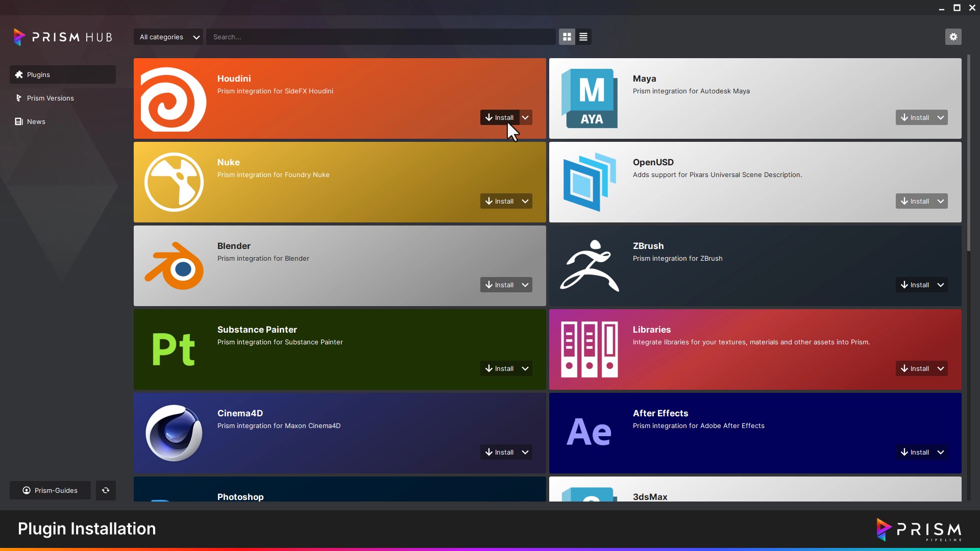Expand Libraries install options arrow

941,368
